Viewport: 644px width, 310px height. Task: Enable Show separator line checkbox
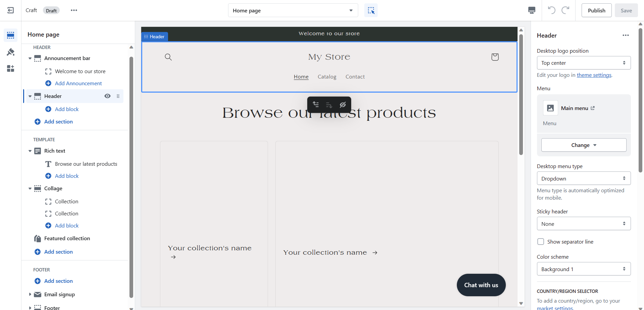point(541,242)
